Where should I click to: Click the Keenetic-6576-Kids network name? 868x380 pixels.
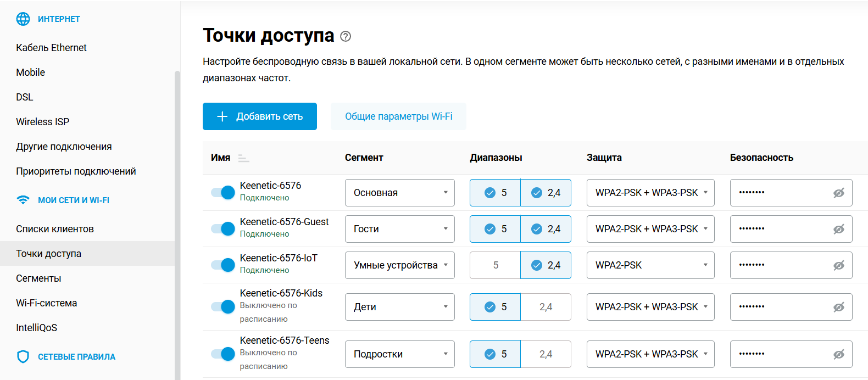[x=281, y=293]
